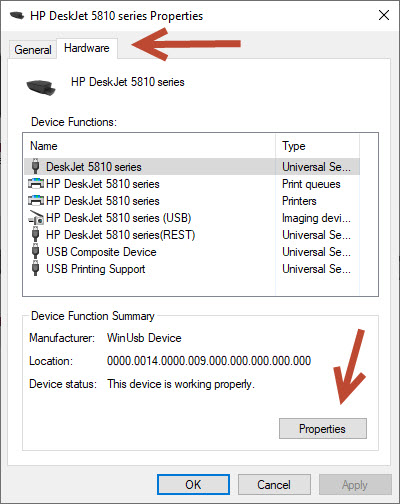Close the HP DeskJet 5810 Properties window
400x504 pixels.
click(384, 15)
